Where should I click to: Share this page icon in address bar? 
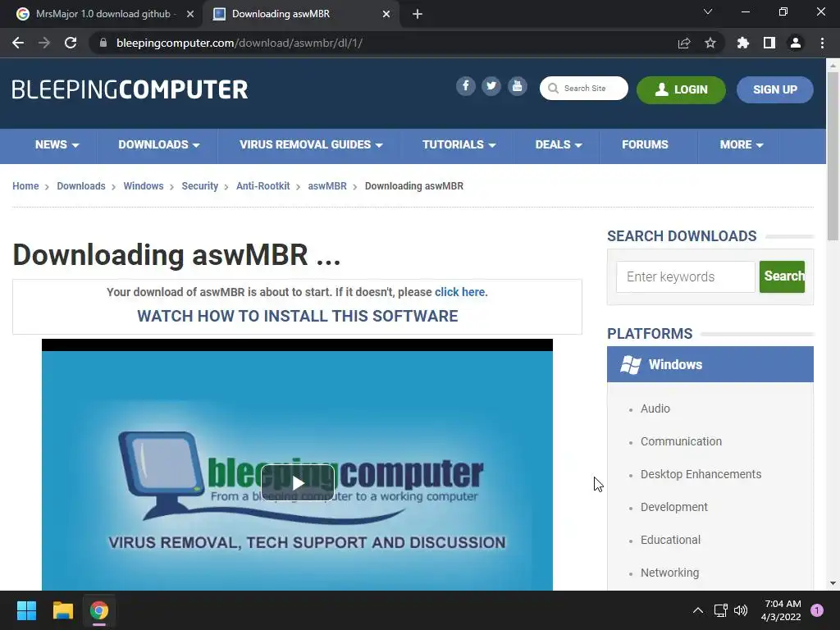tap(684, 43)
